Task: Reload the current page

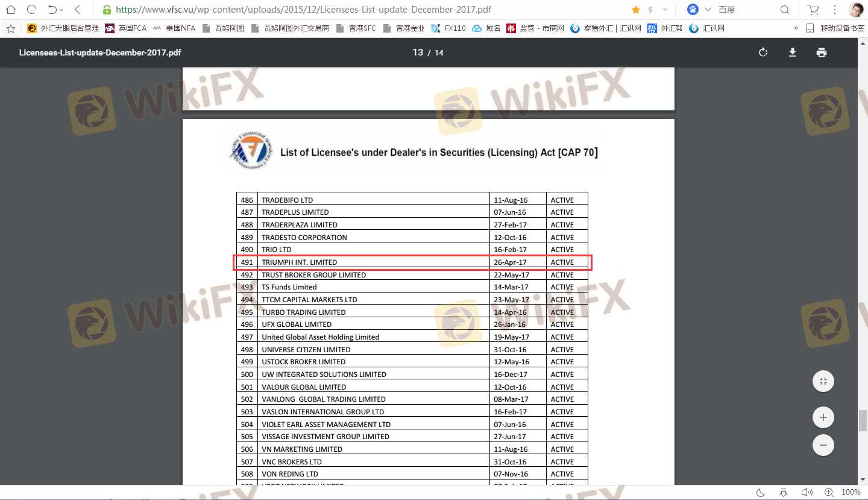Action: (31, 10)
